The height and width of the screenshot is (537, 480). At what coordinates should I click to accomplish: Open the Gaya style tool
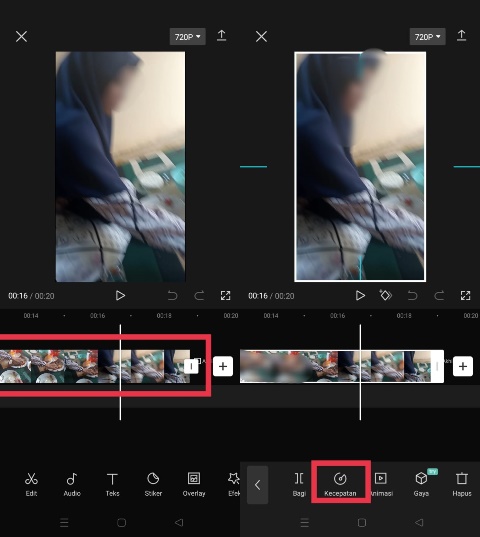421,484
